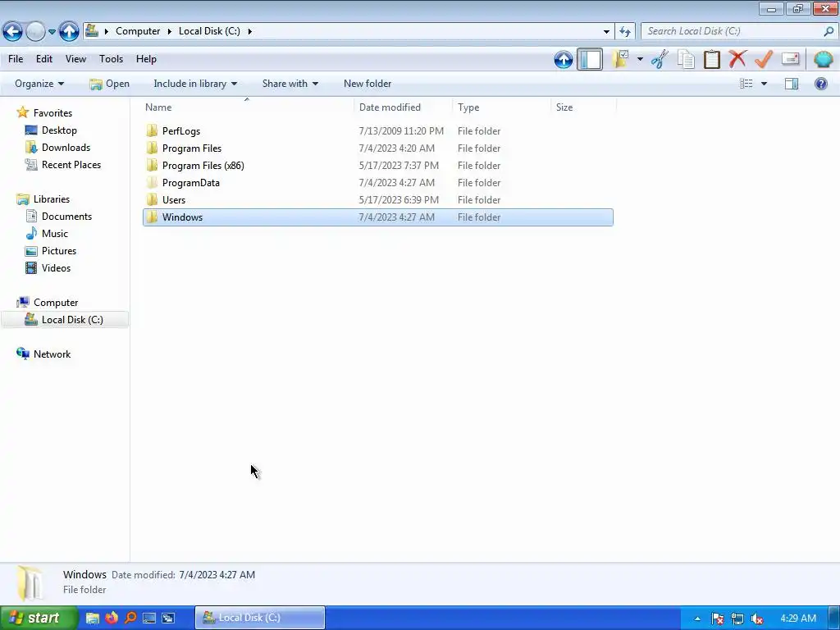Open Videos library in sidebar
Viewport: 840px width, 630px height.
pyautogui.click(x=56, y=268)
